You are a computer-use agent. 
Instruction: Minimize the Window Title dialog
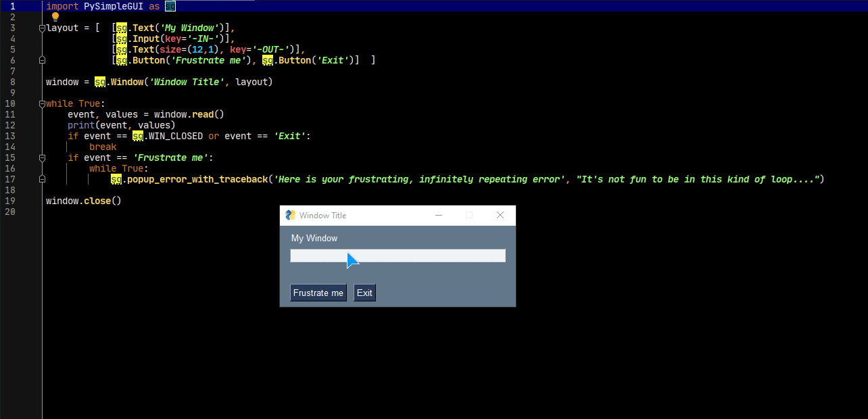point(439,216)
